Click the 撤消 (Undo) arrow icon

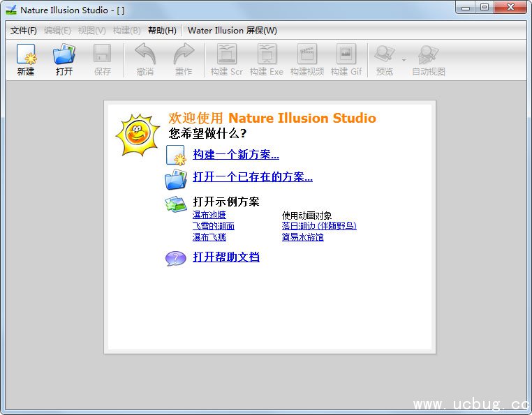coord(145,55)
